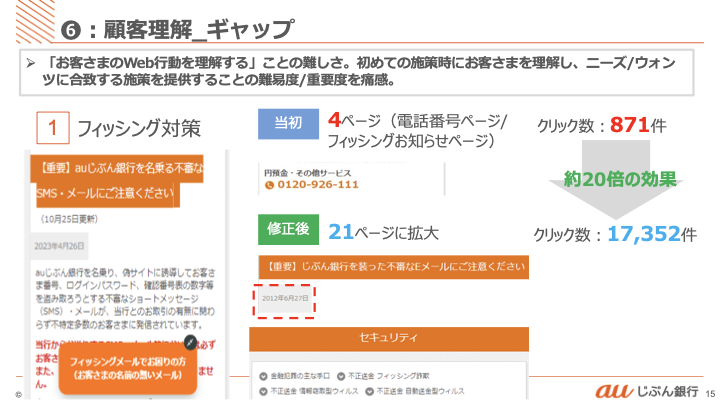Viewport: 720px width, 405px height.
Task: Select the summary box about お客さまのWeb行動を理解する
Action: tap(356, 72)
